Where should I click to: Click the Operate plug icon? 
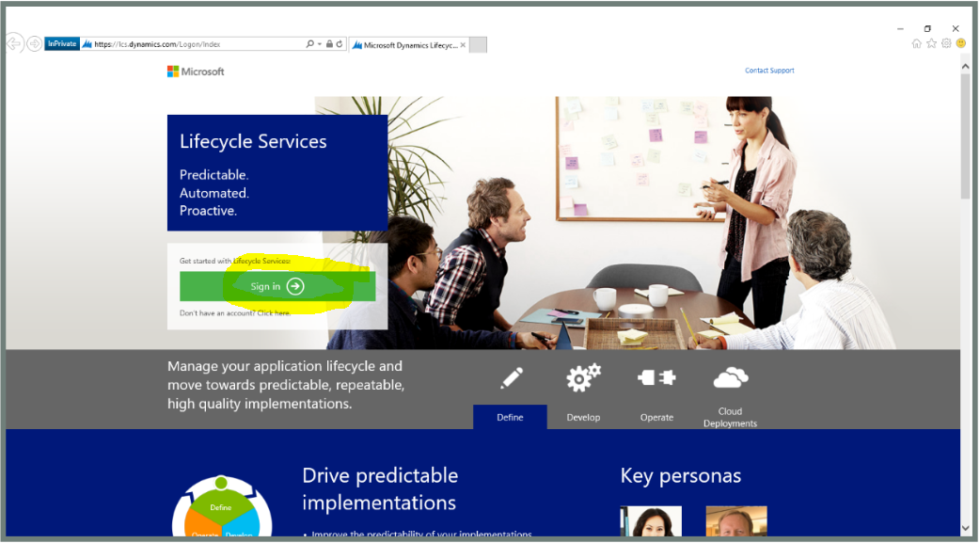656,378
